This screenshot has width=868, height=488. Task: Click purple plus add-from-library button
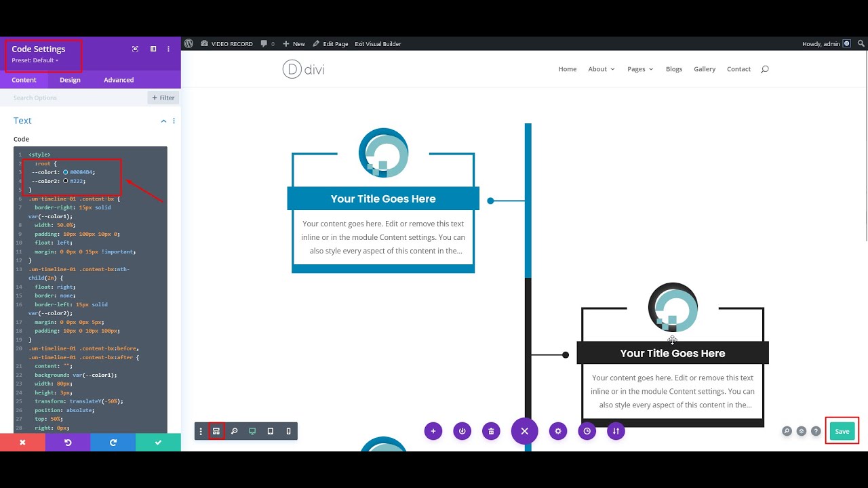point(433,431)
